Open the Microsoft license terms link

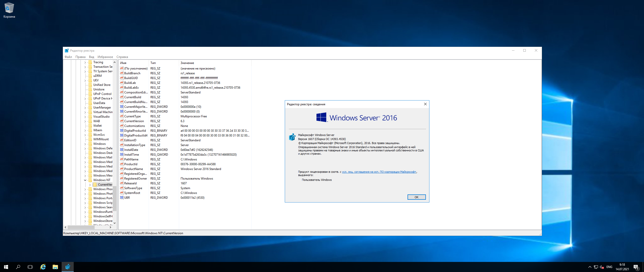pyautogui.click(x=379, y=172)
